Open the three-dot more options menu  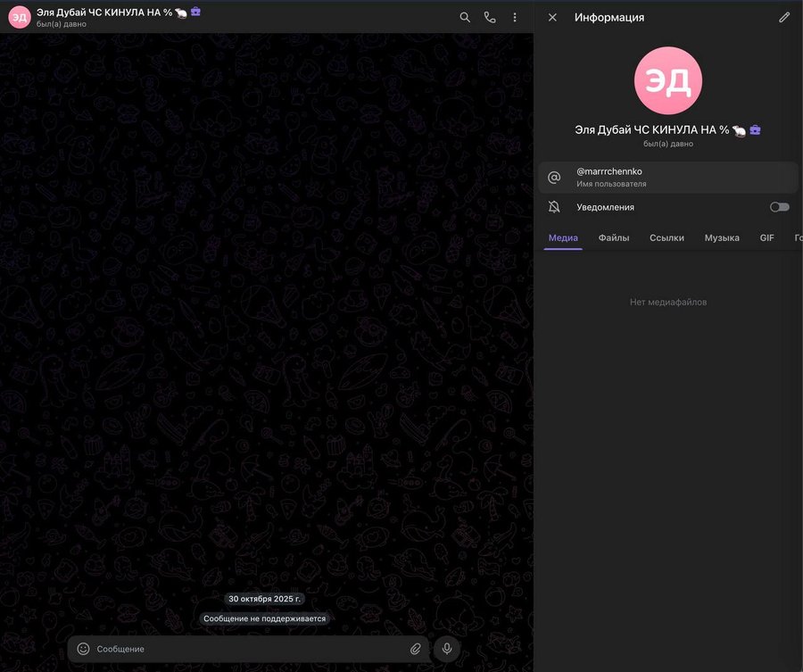click(x=515, y=17)
